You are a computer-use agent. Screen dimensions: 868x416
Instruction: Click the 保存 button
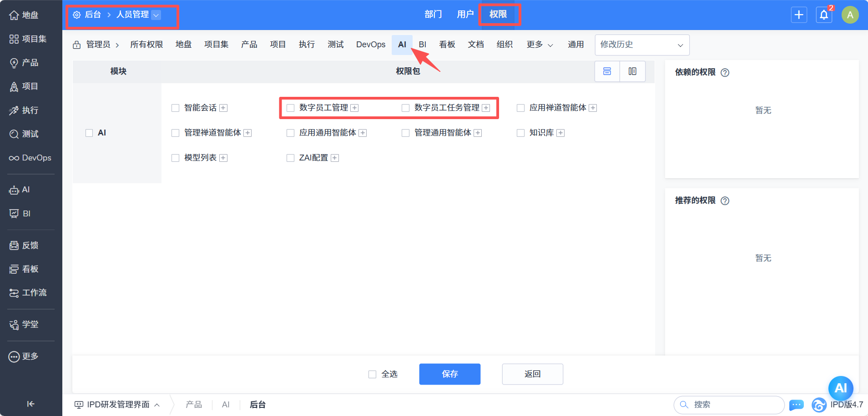[449, 374]
